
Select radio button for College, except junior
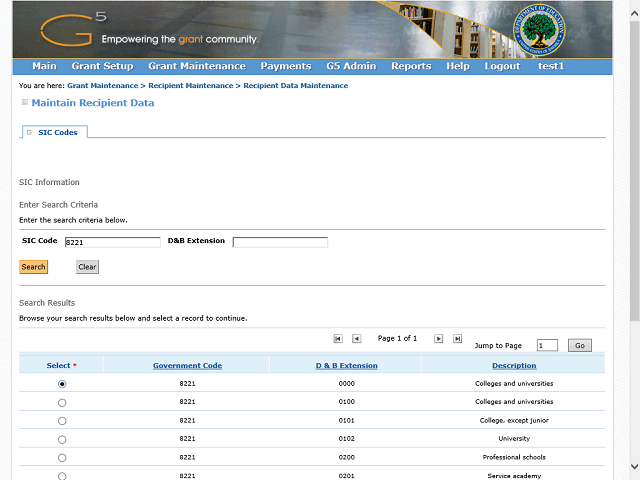click(x=62, y=421)
